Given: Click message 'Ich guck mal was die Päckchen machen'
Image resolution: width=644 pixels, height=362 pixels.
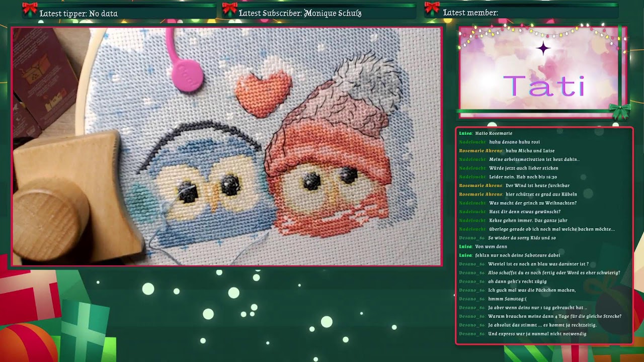Looking at the screenshot, I should tap(532, 290).
